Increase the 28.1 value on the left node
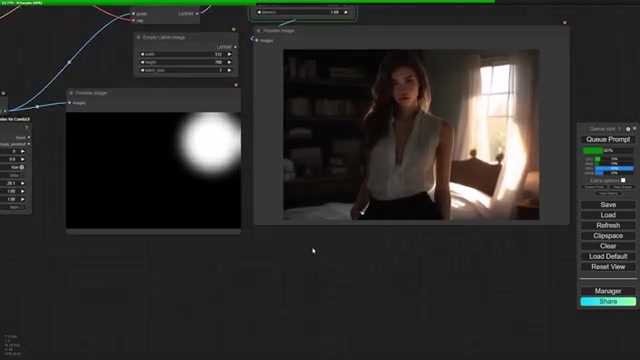 [22, 183]
